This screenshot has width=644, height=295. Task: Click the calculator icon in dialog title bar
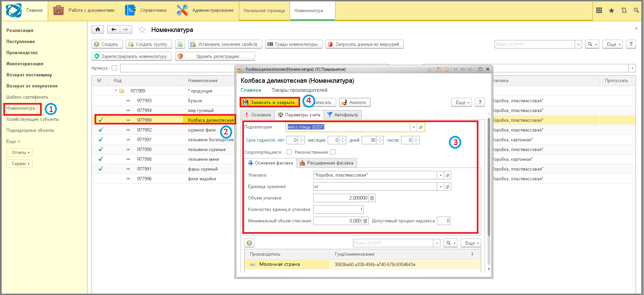pos(438,69)
